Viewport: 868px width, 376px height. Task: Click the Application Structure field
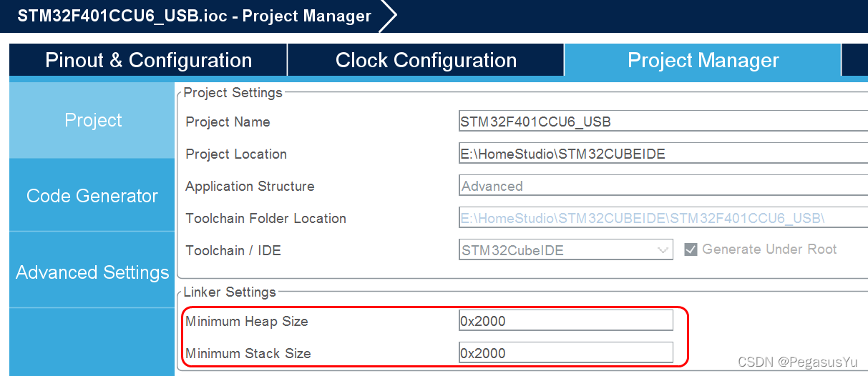coord(663,186)
